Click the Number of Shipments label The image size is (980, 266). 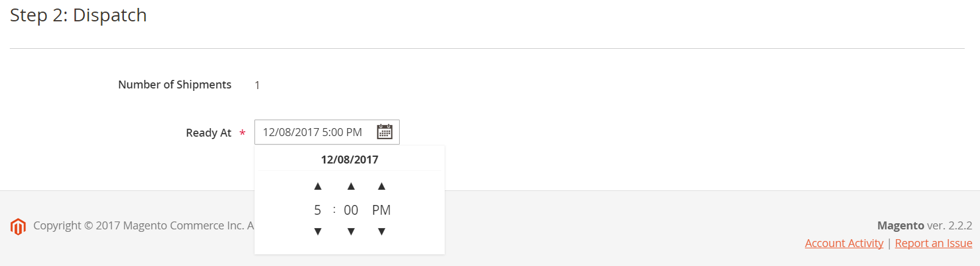point(175,84)
